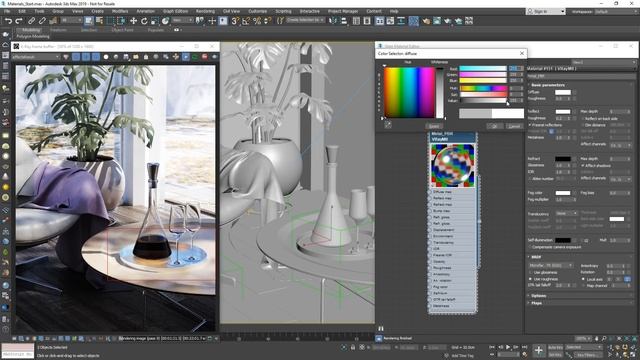
Task: Click the Polygon Modeling ribbon label
Action: point(33,36)
